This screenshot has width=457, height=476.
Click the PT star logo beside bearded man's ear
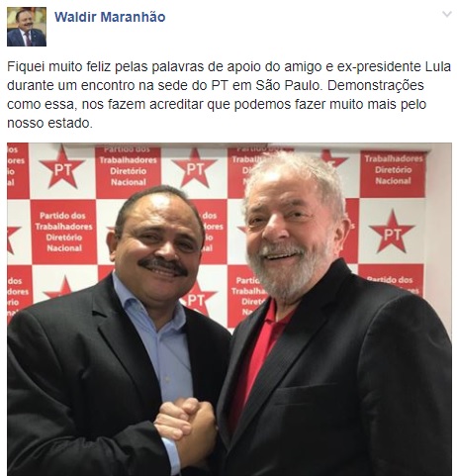point(392,232)
